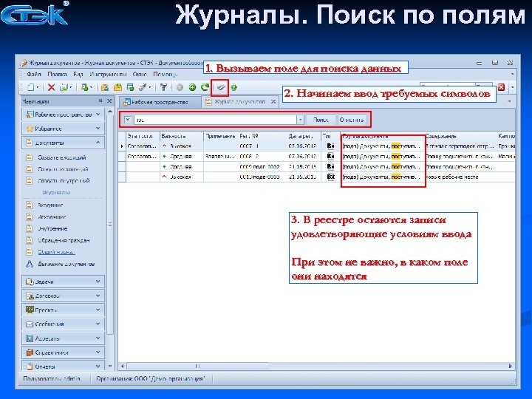Viewport: 532px width, 399px height.
Task: Click the filter funnel toolbar icon
Action: click(163, 87)
